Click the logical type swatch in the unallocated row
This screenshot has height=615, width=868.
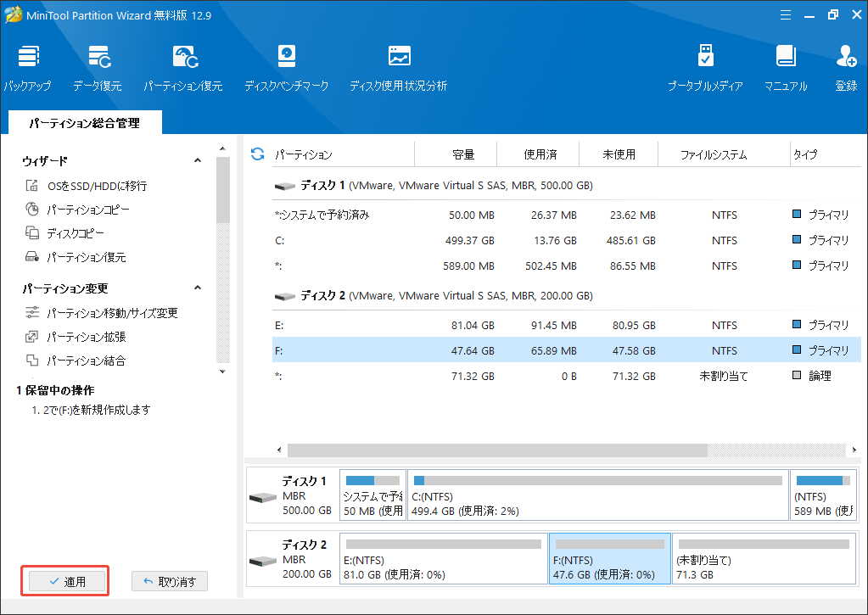tap(797, 375)
